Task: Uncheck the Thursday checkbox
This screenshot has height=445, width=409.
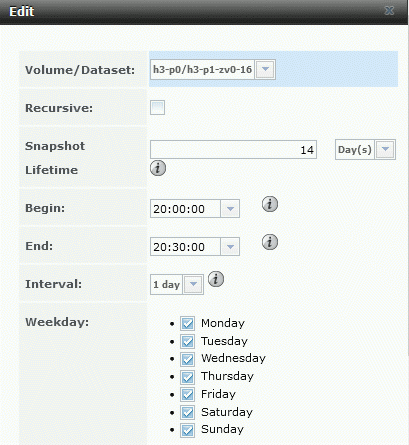Action: (x=187, y=377)
